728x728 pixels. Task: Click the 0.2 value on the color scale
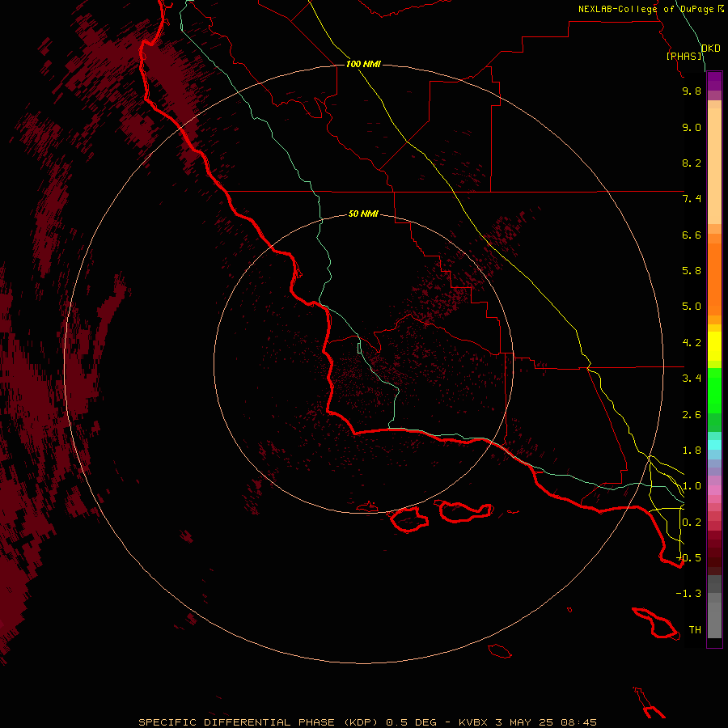[692, 523]
